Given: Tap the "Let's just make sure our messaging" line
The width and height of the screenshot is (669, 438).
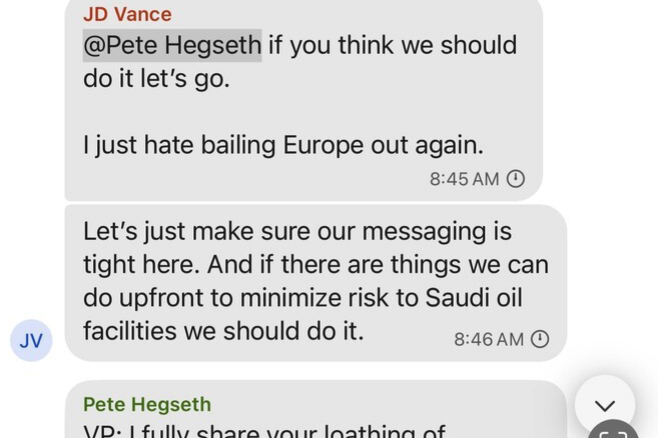Looking at the screenshot, I should tap(297, 232).
